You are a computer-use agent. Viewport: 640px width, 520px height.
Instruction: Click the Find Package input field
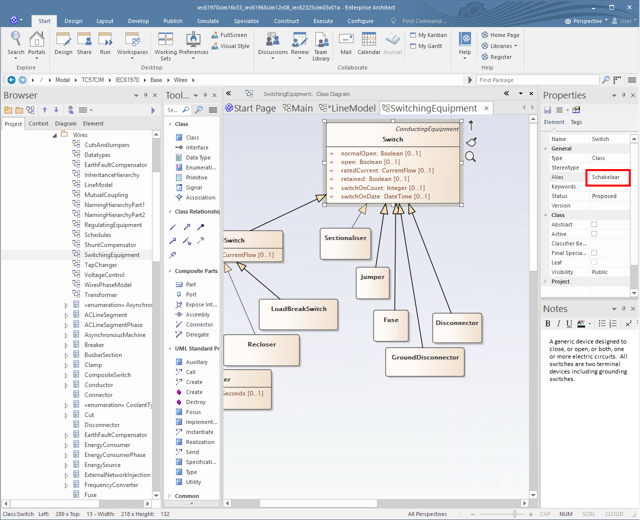pyautogui.click(x=538, y=80)
